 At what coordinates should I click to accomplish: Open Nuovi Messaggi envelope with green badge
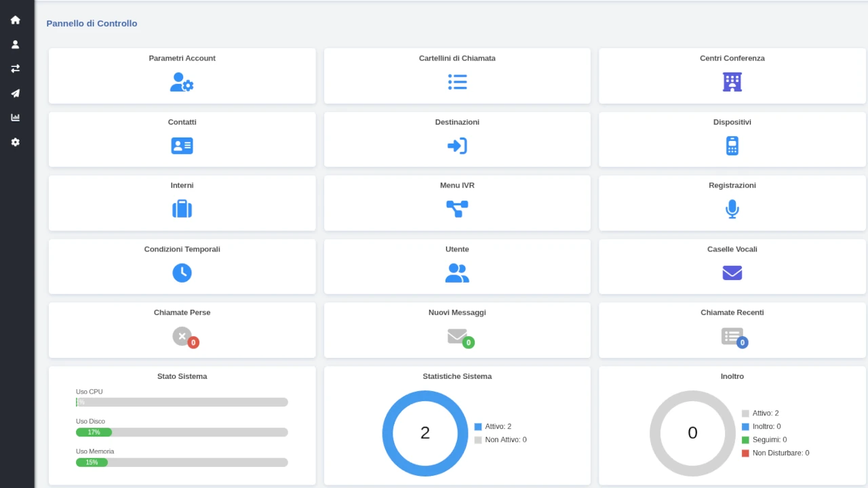click(x=458, y=337)
